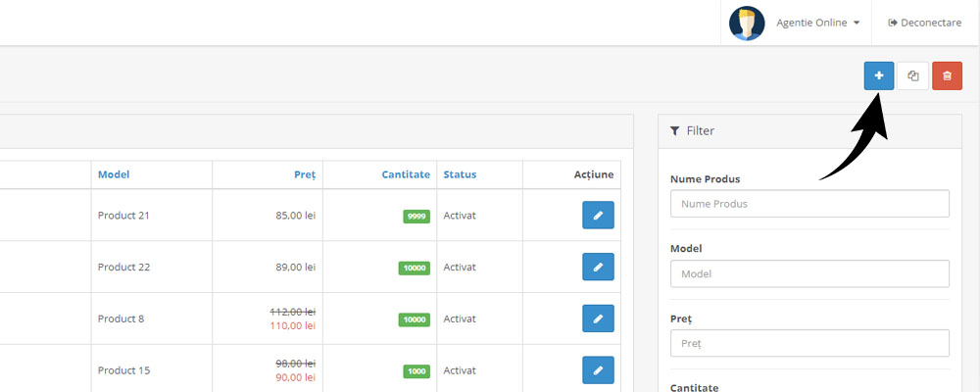The image size is (980, 392).
Task: Click the Preț filter input field
Action: (809, 343)
